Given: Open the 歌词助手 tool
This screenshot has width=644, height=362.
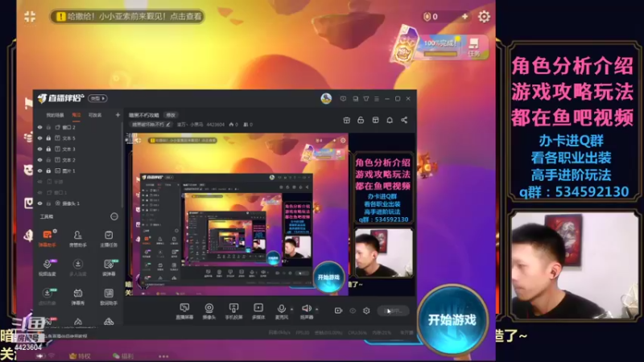Looking at the screenshot, I should click(109, 296).
